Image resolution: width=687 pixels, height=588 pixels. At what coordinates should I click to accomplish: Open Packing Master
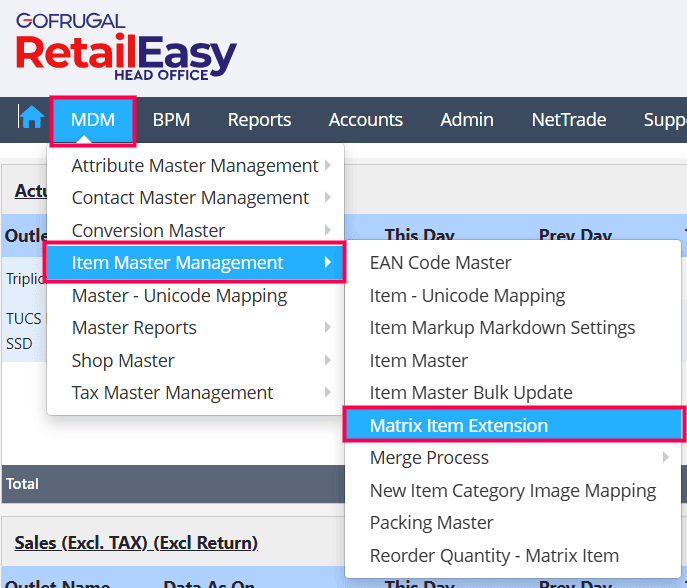(x=513, y=523)
